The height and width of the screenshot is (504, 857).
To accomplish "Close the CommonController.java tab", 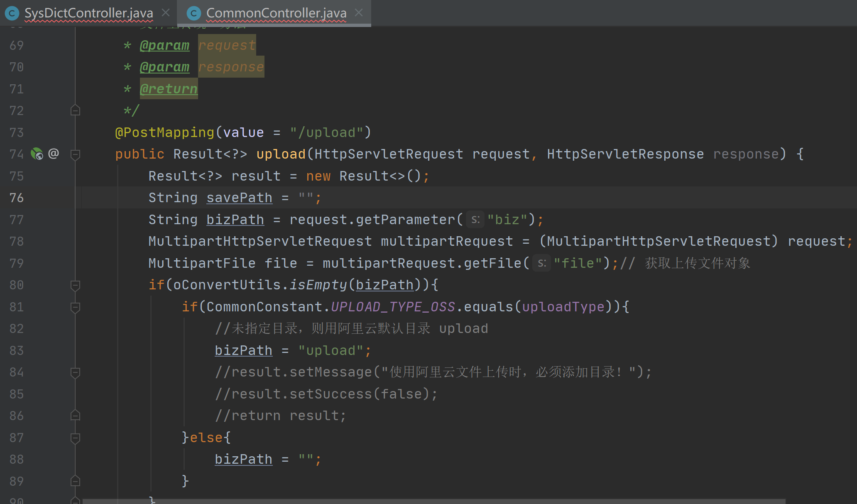I will 358,12.
